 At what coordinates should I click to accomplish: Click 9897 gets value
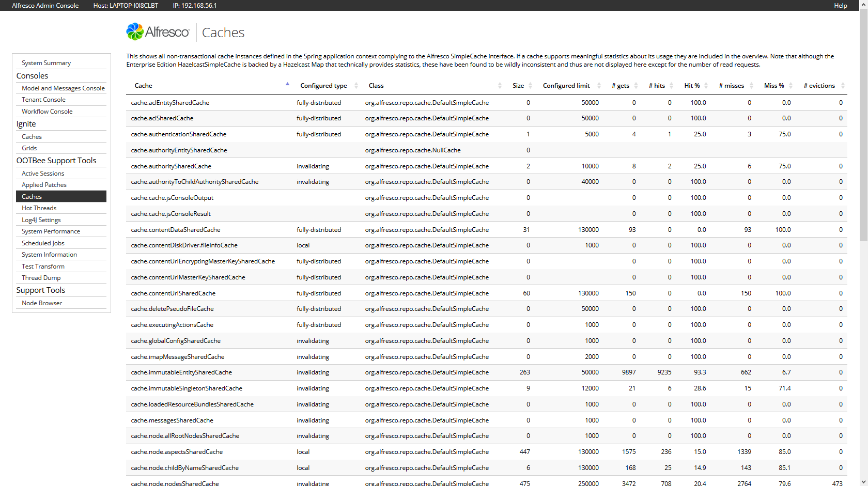(629, 372)
